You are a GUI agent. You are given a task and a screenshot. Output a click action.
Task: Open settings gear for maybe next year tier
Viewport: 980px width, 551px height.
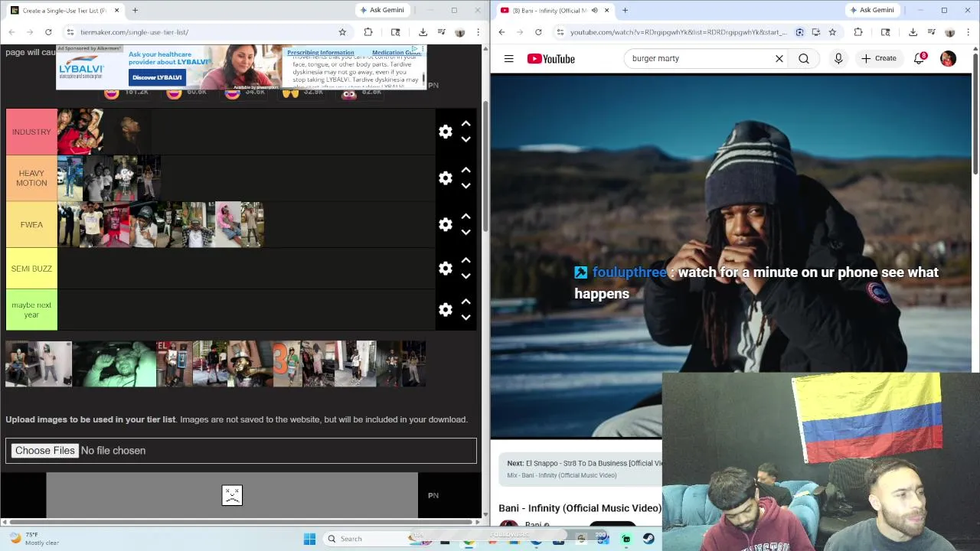tap(446, 310)
